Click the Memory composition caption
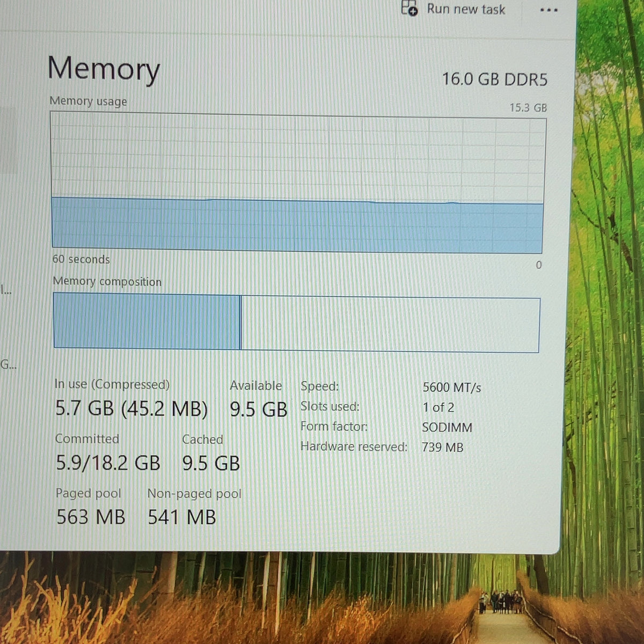The height and width of the screenshot is (644, 644). 107,282
